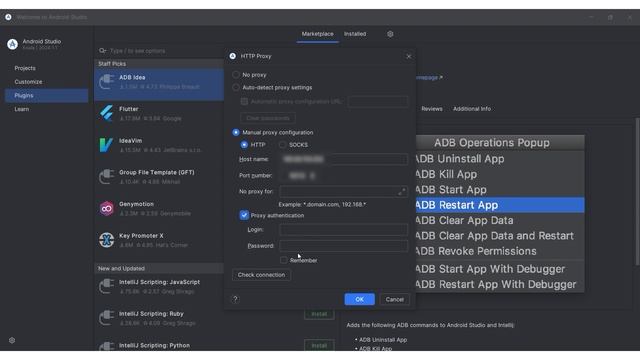The height and width of the screenshot is (360, 640).
Task: Click the proxy Login input field
Action: pyautogui.click(x=343, y=229)
